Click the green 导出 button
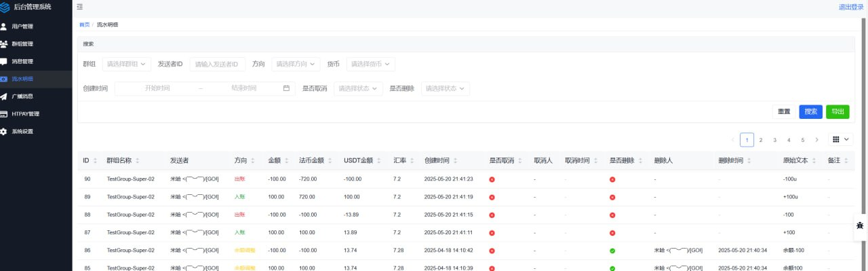Image resolution: width=868 pixels, height=271 pixels. 837,111
